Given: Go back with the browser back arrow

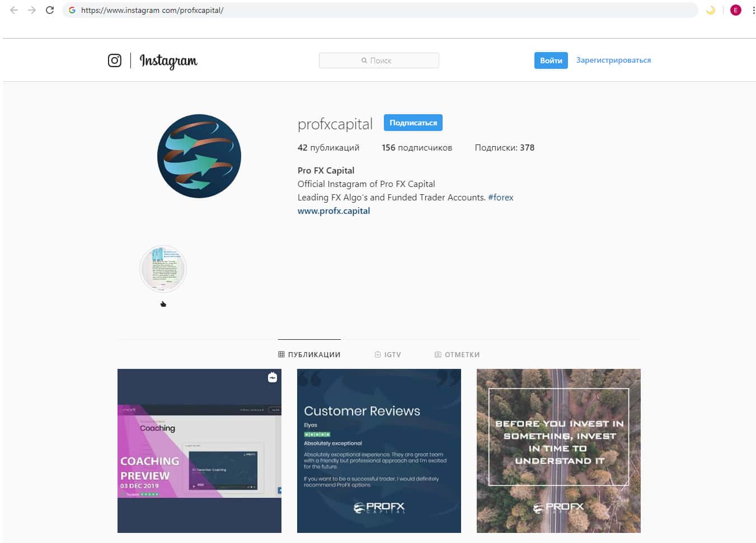Looking at the screenshot, I should (x=14, y=10).
